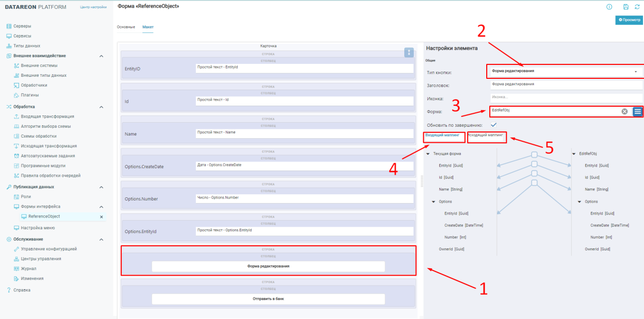Toggle the Name mapping node square
The height and width of the screenshot is (319, 644).
(535, 174)
